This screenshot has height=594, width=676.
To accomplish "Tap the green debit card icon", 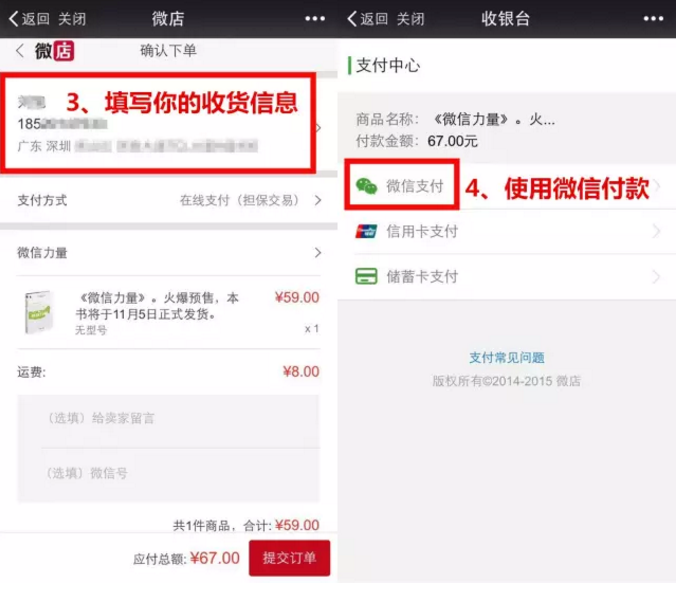I will pos(366,276).
